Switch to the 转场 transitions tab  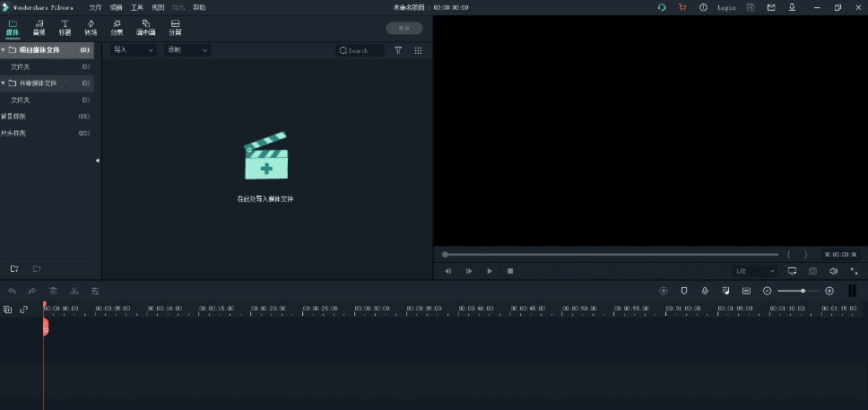pos(91,27)
